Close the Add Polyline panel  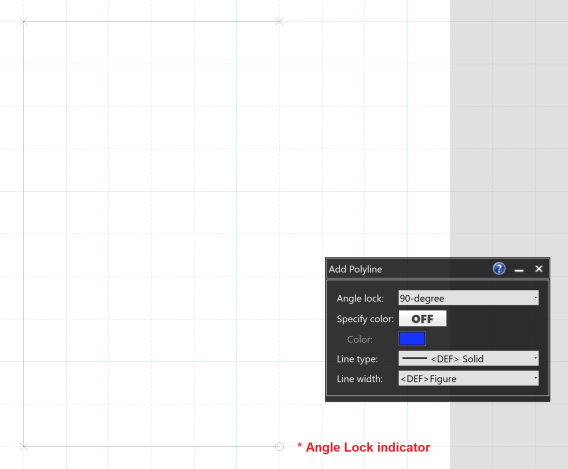pyautogui.click(x=539, y=269)
